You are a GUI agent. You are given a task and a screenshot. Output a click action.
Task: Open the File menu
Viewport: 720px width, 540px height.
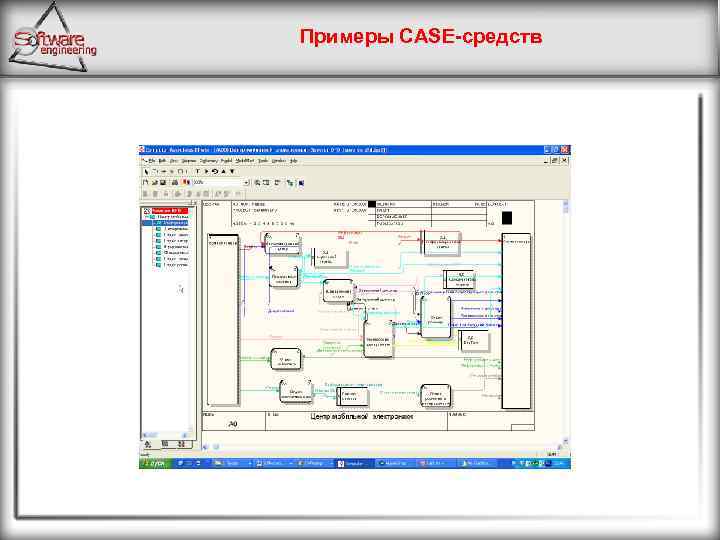(x=152, y=161)
